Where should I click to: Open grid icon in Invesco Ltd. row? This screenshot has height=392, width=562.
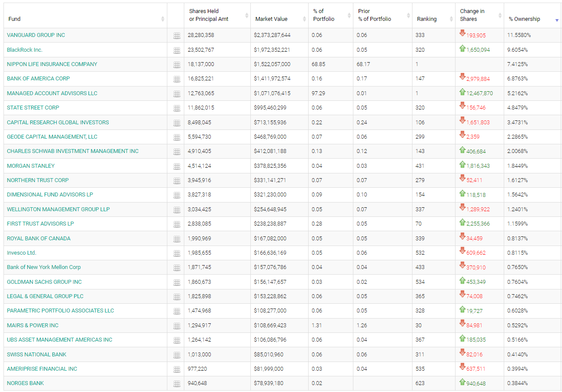(176, 254)
